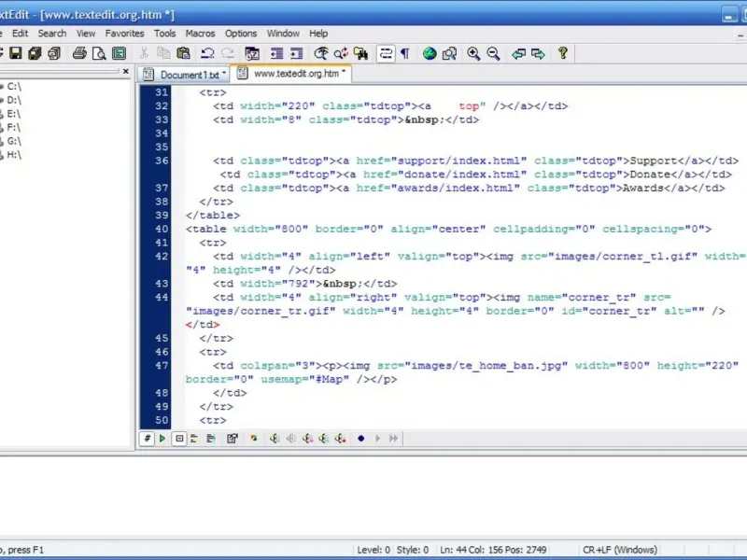Click the browser preview search icon
The width and height of the screenshot is (747, 560).
[x=449, y=53]
